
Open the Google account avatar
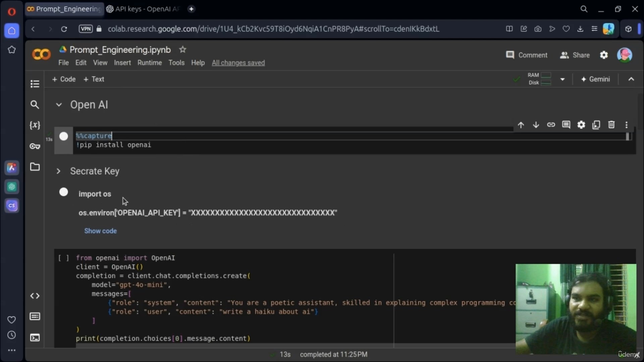point(625,55)
